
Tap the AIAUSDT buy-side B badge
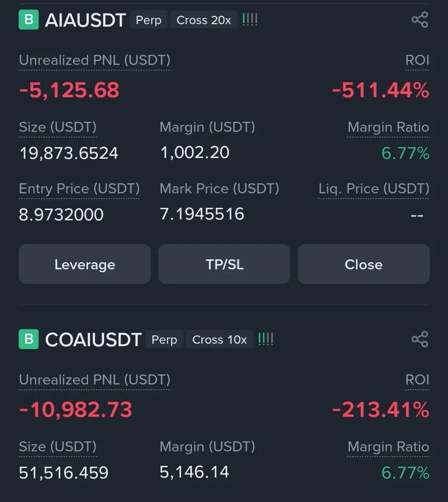[28, 20]
